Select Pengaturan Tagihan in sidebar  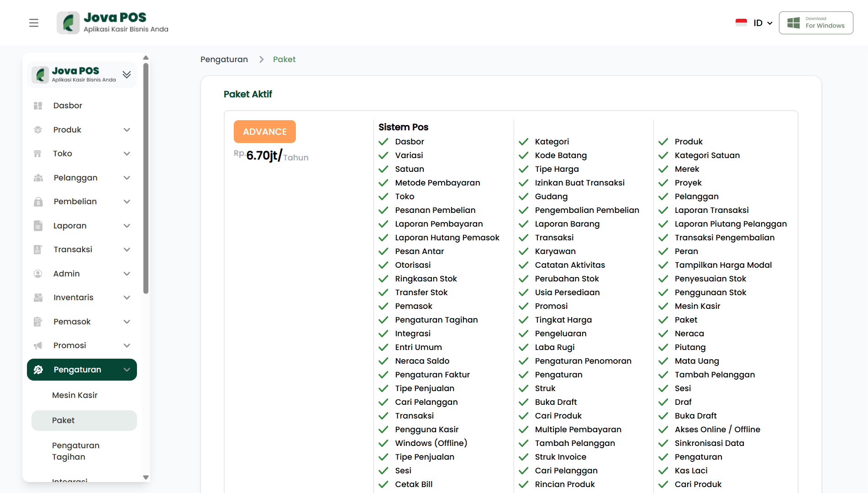pyautogui.click(x=76, y=451)
